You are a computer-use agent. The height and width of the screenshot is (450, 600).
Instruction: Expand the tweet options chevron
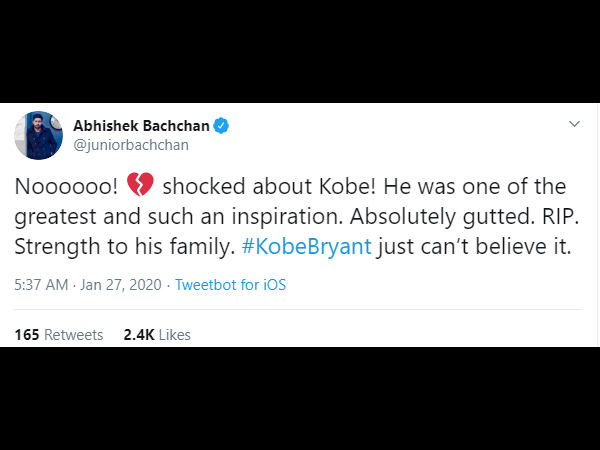(574, 124)
